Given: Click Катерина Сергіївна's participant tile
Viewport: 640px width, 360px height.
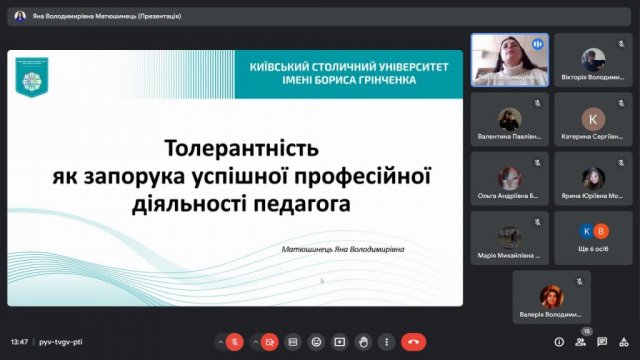Looking at the screenshot, I should [x=593, y=119].
